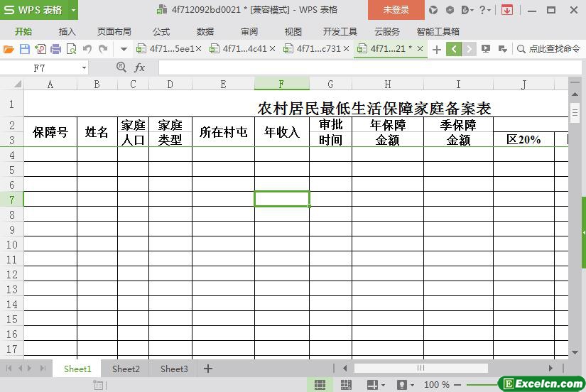Viewport: 586px width, 392px height.
Task: Open the 公式 ribbon tab
Action: [161, 32]
